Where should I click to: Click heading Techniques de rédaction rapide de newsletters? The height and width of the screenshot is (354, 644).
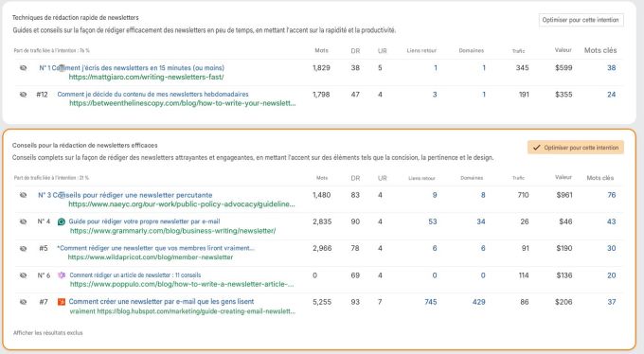(x=75, y=17)
